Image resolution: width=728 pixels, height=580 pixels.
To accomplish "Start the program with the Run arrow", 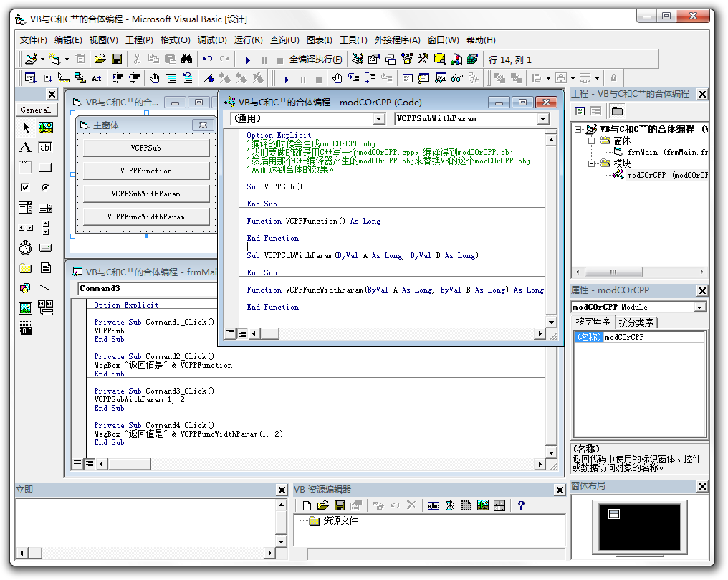I will click(247, 60).
